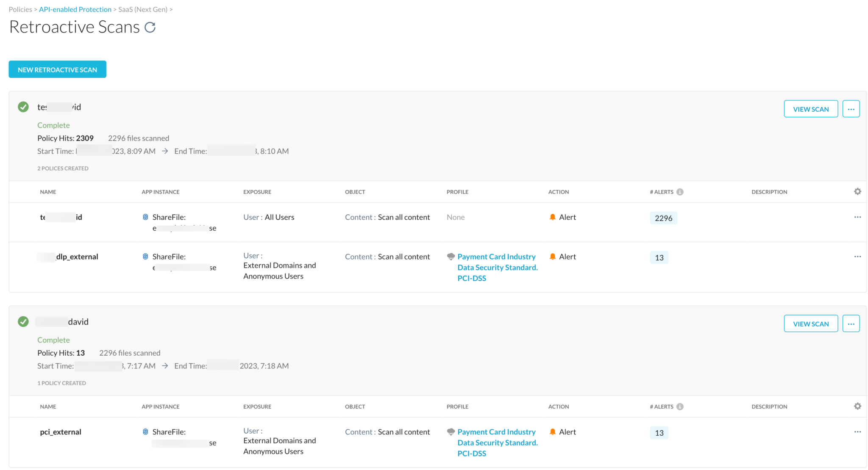This screenshot has width=868, height=470.
Task: Click the ShareFile app instance icon in pci_external row
Action: pos(145,431)
